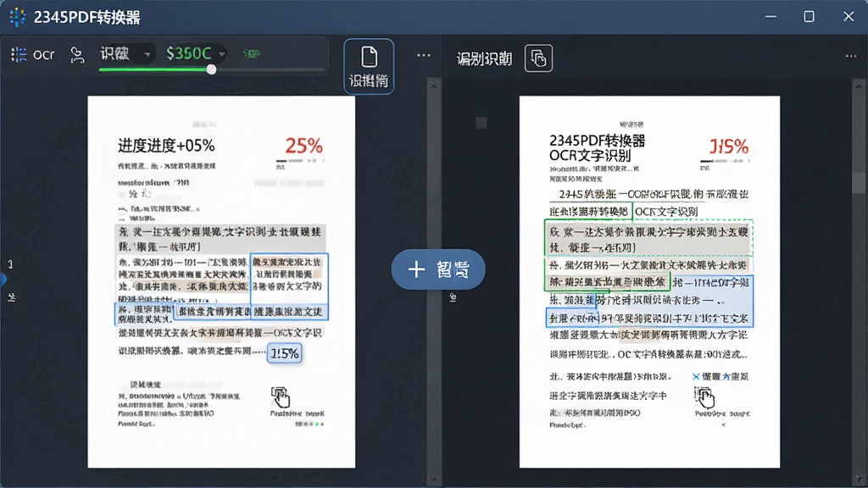Click the small green text in toolbar

pos(252,53)
